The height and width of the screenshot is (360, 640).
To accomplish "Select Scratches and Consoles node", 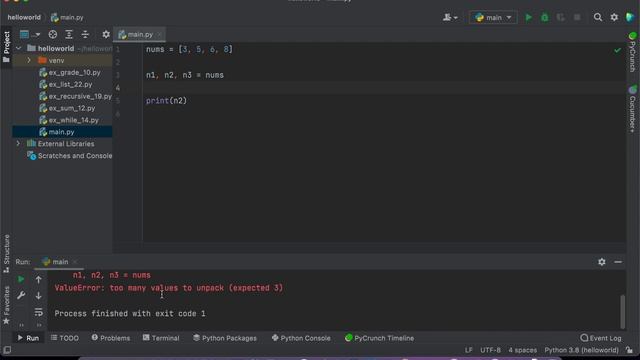I will (69, 156).
